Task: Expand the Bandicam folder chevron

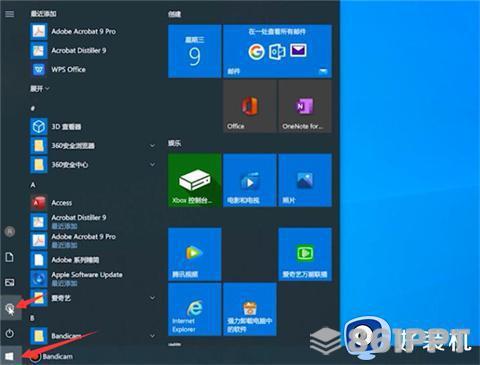Action: (x=152, y=336)
